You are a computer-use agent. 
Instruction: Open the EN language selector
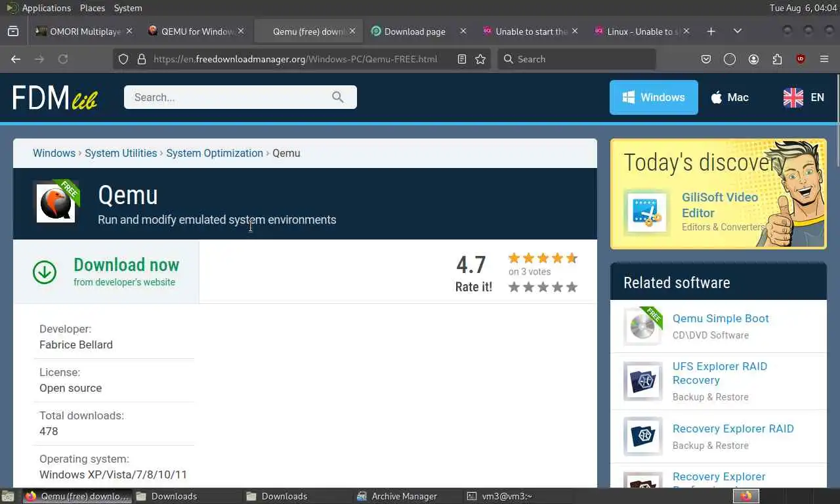(x=804, y=97)
